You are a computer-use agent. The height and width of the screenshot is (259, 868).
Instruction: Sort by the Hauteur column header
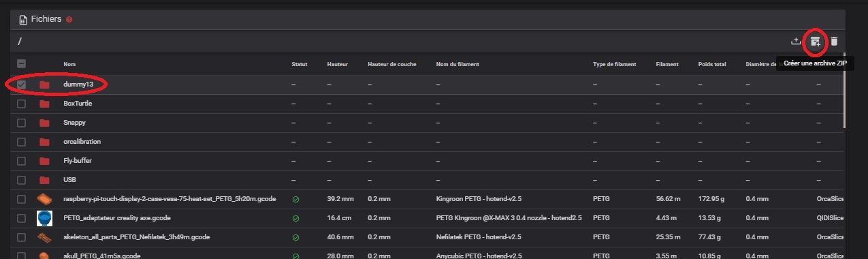[337, 64]
